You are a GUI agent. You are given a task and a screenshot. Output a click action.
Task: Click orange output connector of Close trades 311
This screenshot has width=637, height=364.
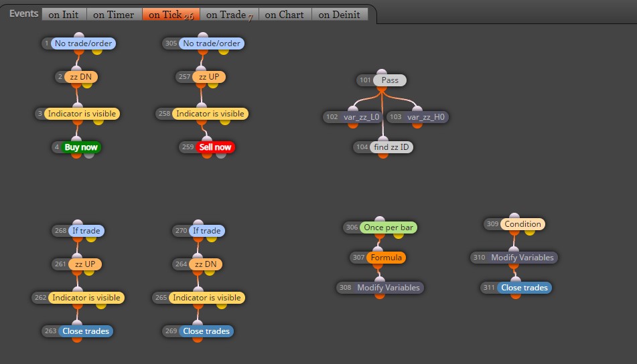click(516, 296)
